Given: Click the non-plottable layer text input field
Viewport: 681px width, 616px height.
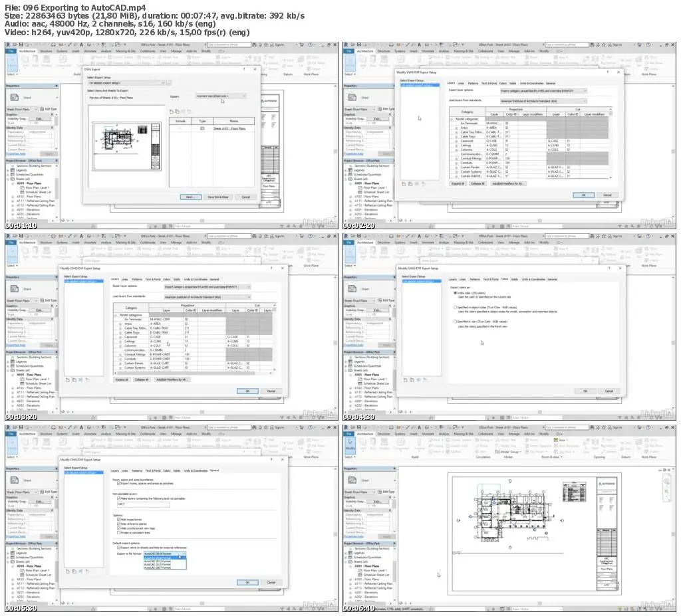Looking at the screenshot, I should point(144,504).
